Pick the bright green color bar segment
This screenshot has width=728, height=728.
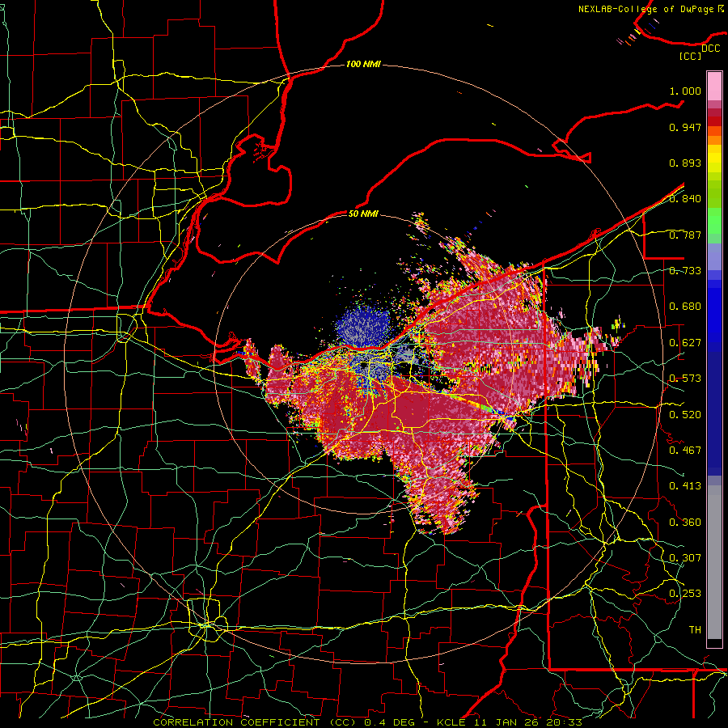pyautogui.click(x=714, y=220)
